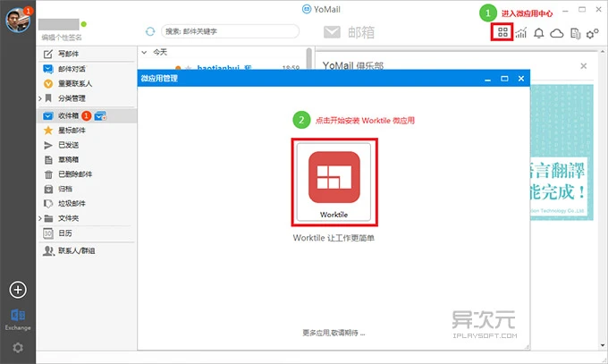Open the notifications bell icon

coord(538,33)
